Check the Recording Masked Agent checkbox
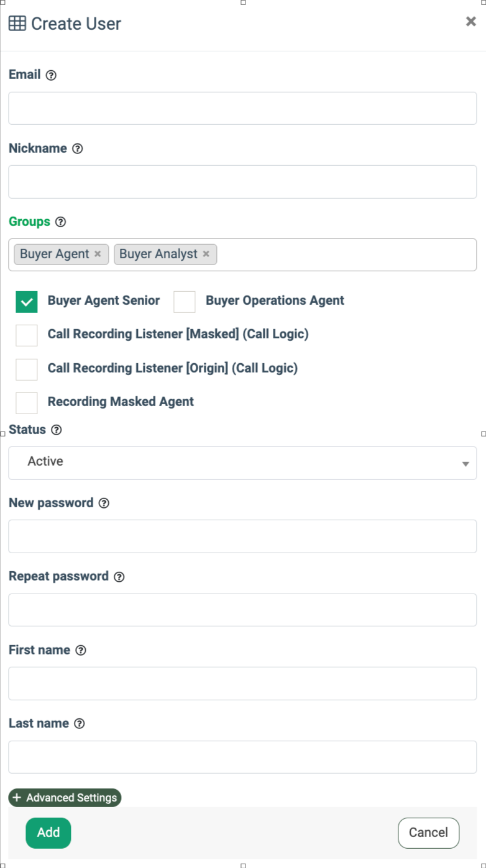The width and height of the screenshot is (486, 868). click(27, 403)
